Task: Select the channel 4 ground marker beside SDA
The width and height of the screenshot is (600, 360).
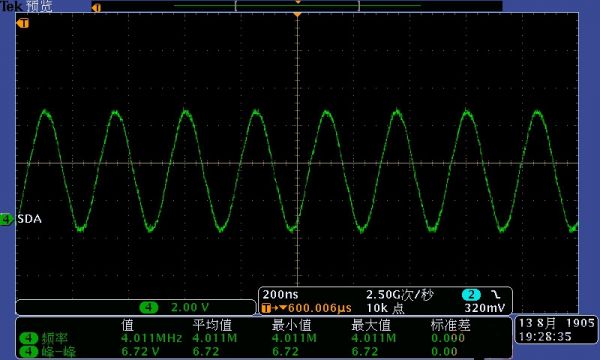Action: [x=7, y=219]
